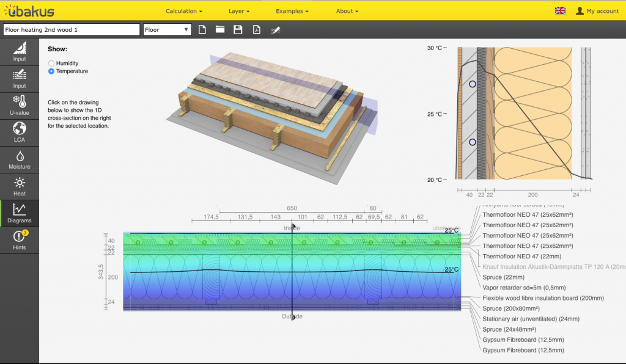
Task: Open the About menu
Action: pos(347,11)
